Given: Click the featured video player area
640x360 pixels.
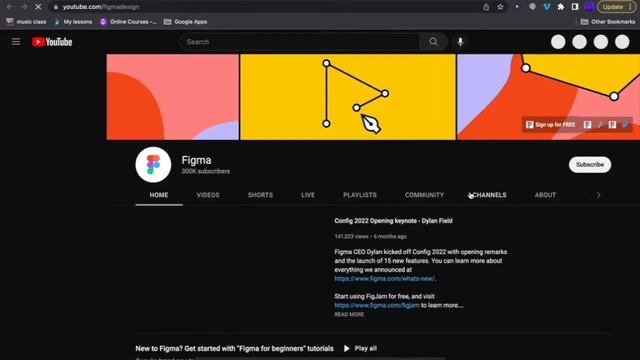Looking at the screenshot, I should [x=230, y=267].
